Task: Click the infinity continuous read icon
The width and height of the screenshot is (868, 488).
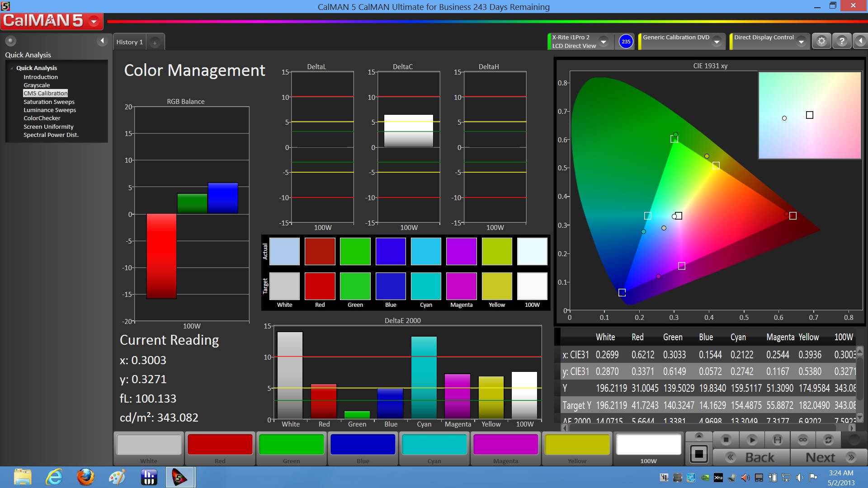Action: [803, 440]
